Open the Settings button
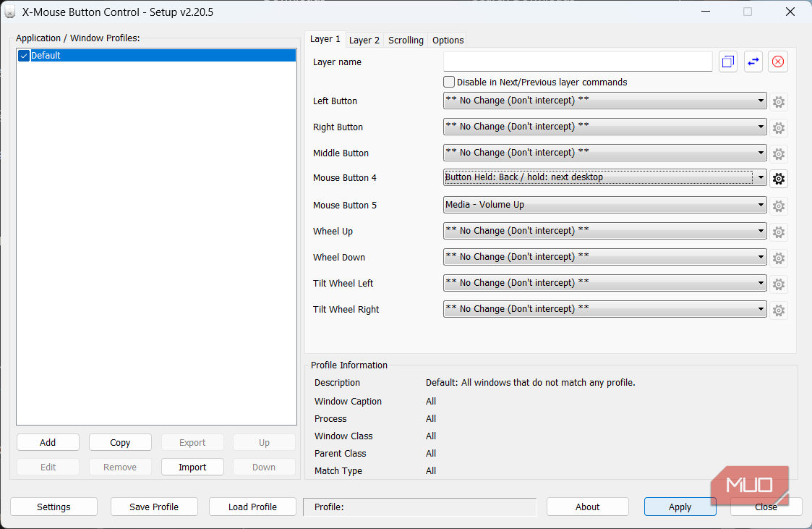Image resolution: width=812 pixels, height=529 pixels. (54, 507)
